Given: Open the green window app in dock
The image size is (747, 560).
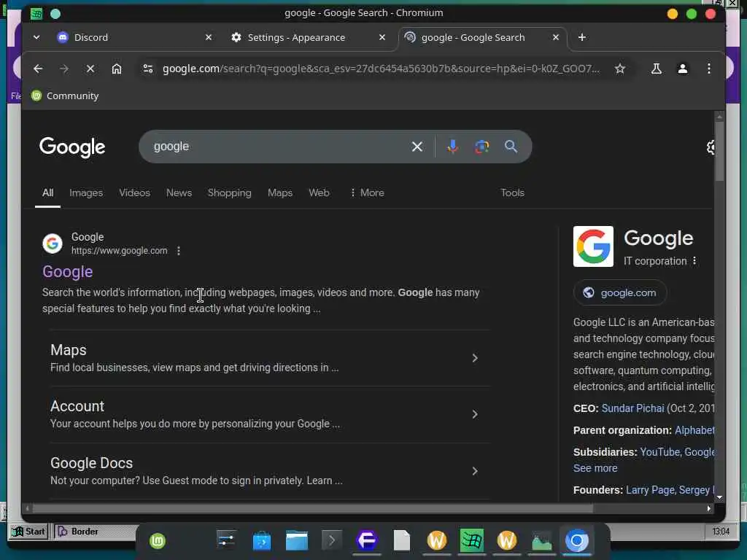Looking at the screenshot, I should coord(472,540).
